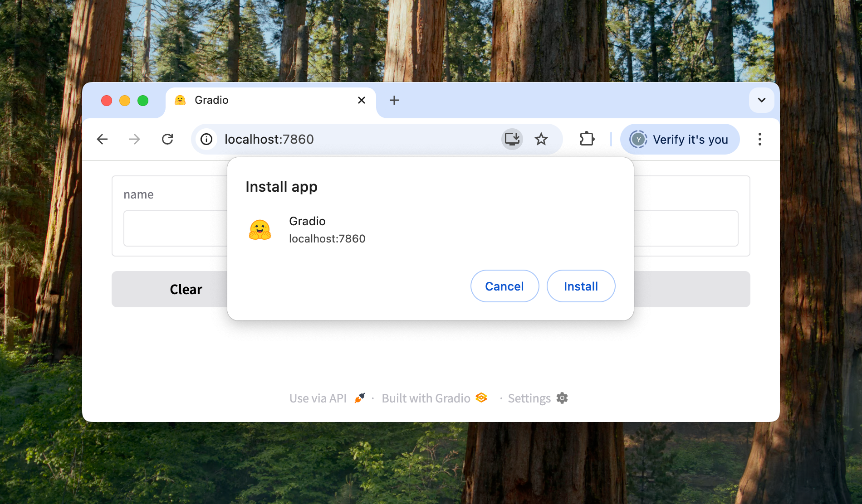Image resolution: width=862 pixels, height=504 pixels.
Task: Cancel the app installation
Action: click(x=504, y=286)
